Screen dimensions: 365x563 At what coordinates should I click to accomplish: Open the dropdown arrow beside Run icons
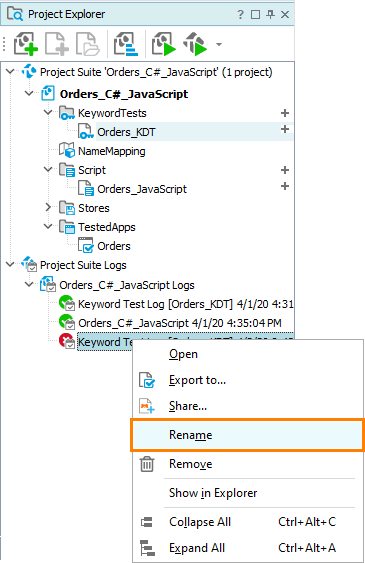(219, 45)
